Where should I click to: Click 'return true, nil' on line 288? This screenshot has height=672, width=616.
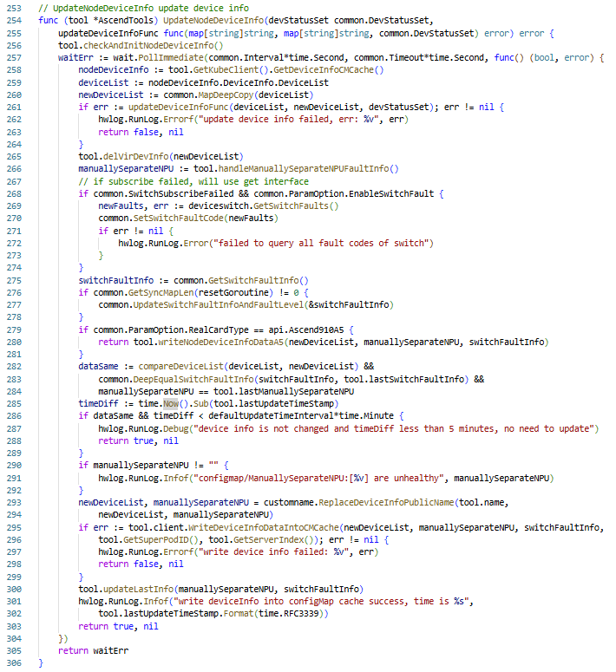(138, 441)
